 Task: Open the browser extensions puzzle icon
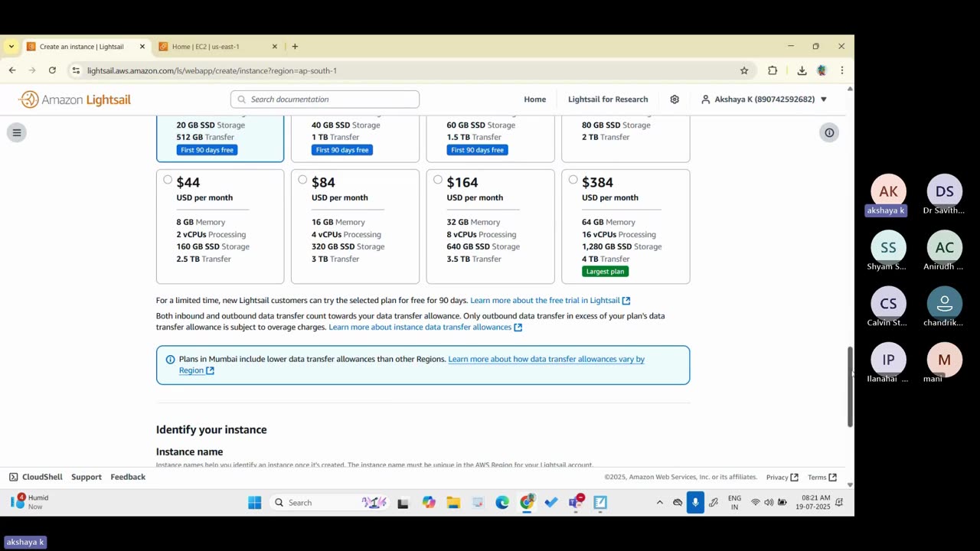tap(773, 70)
